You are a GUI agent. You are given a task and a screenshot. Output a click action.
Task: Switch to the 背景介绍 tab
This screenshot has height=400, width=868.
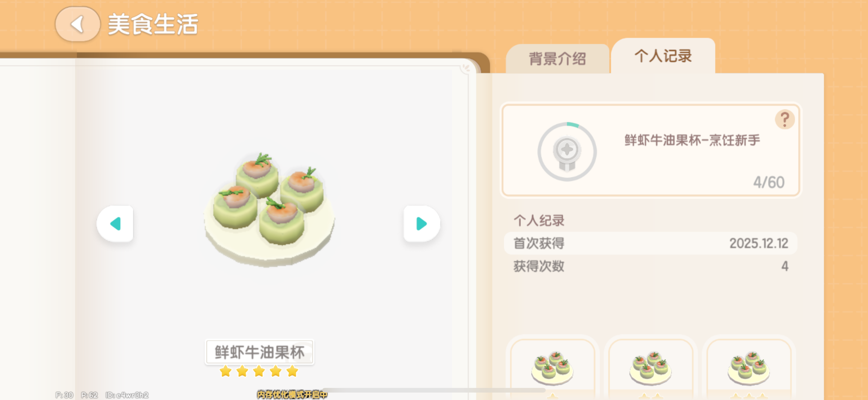[x=557, y=59]
